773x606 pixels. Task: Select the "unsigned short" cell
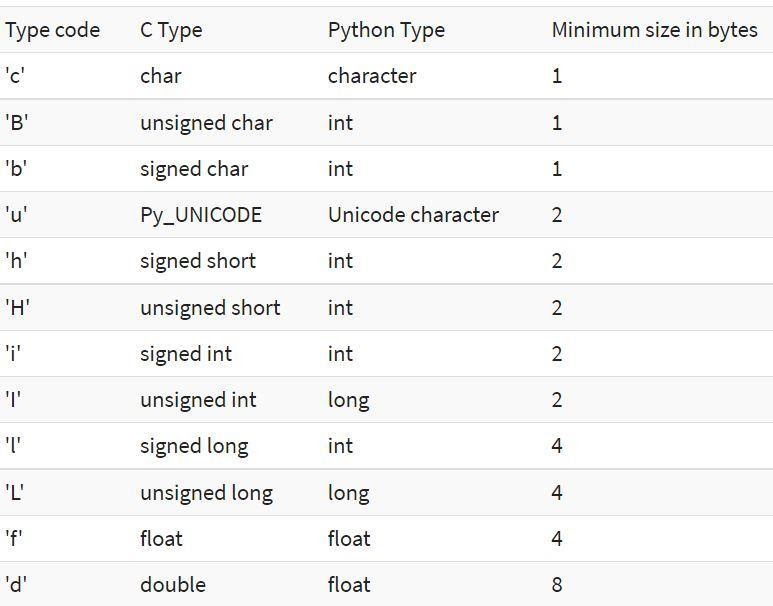pyautogui.click(x=210, y=308)
